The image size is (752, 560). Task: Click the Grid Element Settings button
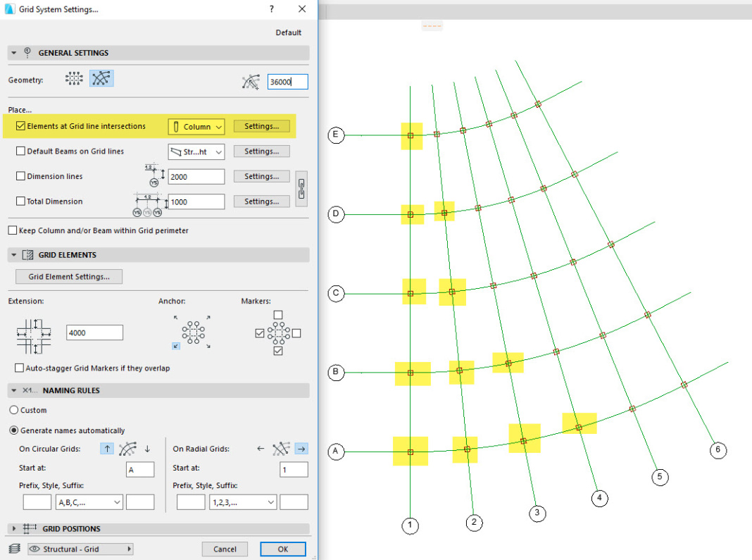(68, 276)
